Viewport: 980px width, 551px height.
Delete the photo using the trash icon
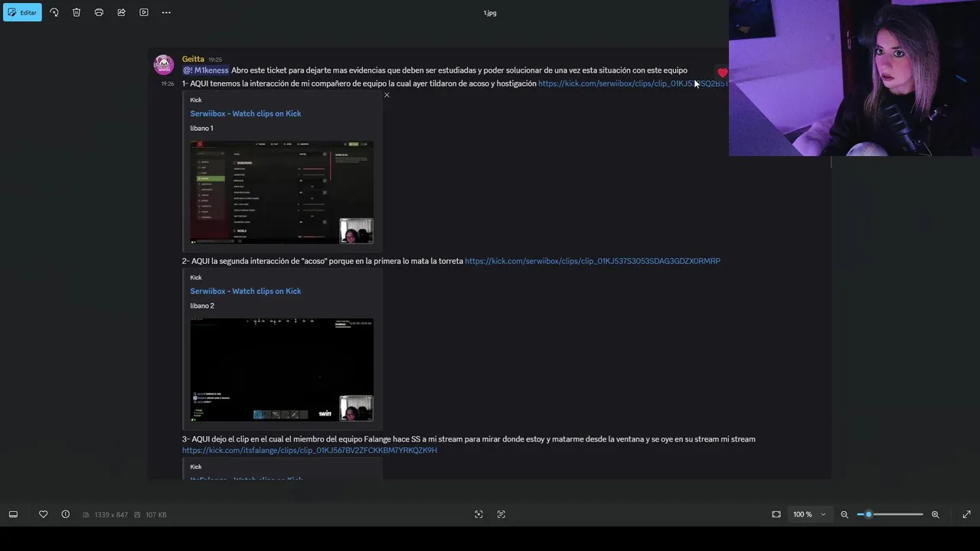(x=77, y=12)
